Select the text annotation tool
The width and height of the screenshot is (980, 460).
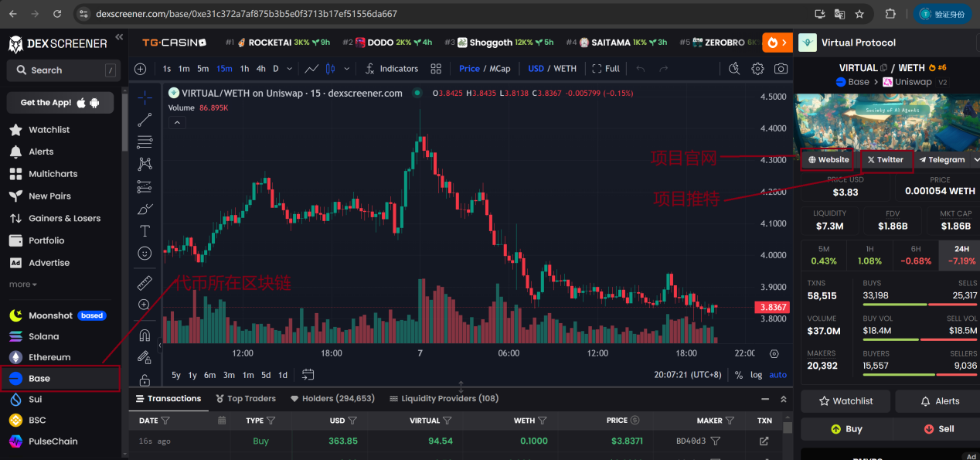point(145,230)
